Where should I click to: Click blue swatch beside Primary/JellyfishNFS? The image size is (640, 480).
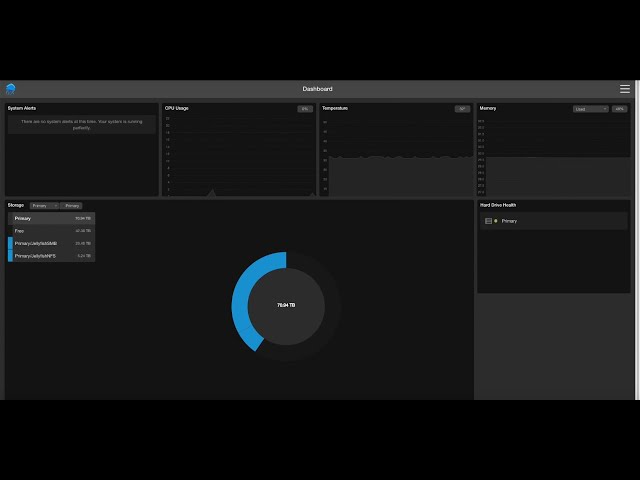(10, 256)
